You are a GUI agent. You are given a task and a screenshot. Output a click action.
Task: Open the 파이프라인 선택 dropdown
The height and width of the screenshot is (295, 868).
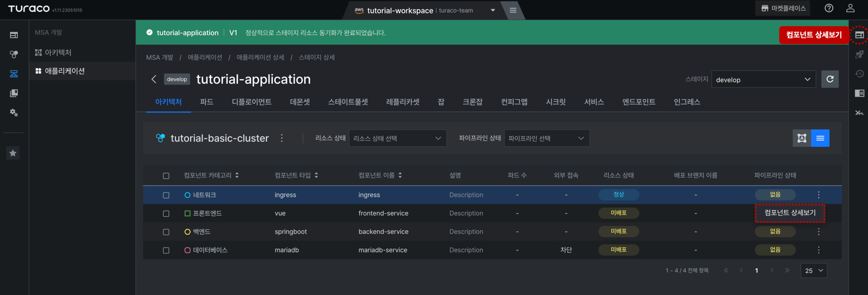(x=547, y=138)
